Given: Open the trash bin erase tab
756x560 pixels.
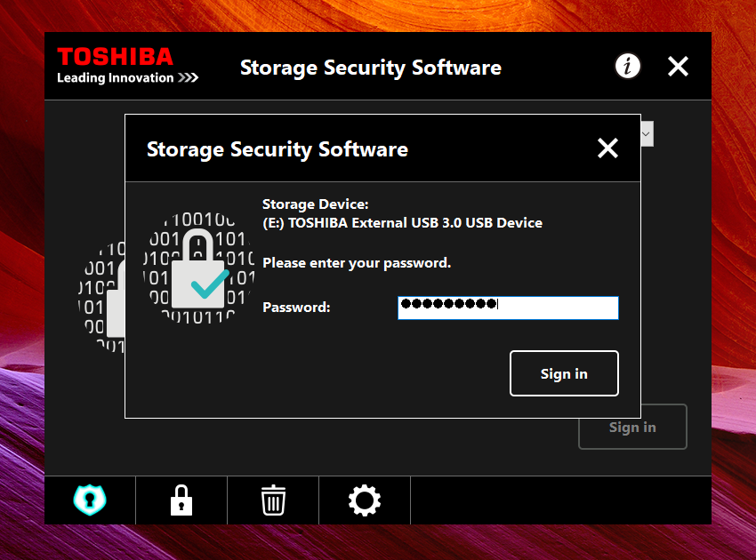Looking at the screenshot, I should (x=273, y=500).
